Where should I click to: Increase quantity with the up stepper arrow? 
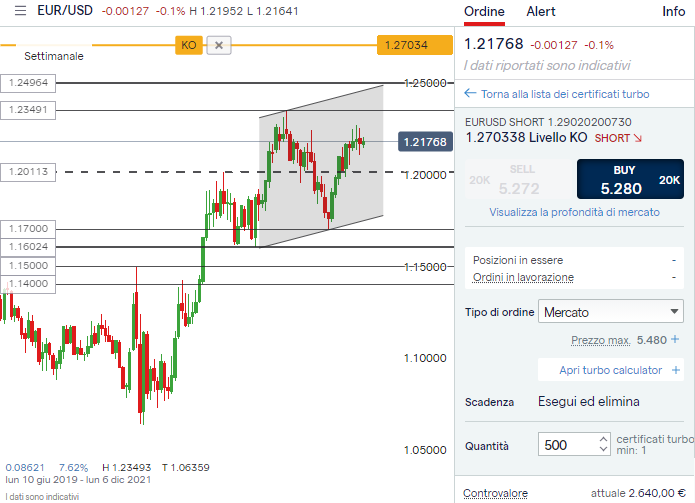point(601,439)
